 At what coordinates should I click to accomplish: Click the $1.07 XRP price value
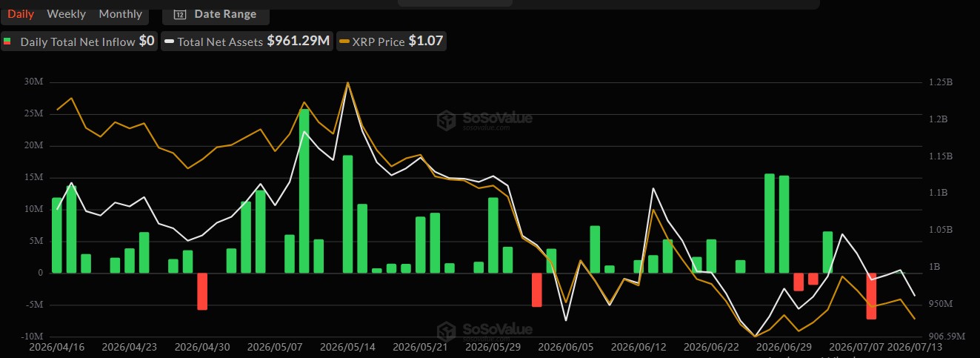click(x=426, y=42)
